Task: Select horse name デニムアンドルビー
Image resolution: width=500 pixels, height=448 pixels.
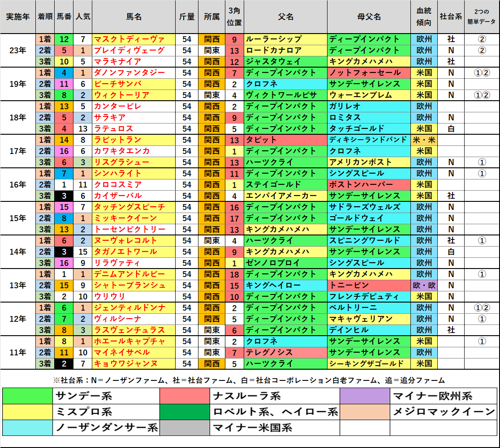Action: pyautogui.click(x=134, y=274)
